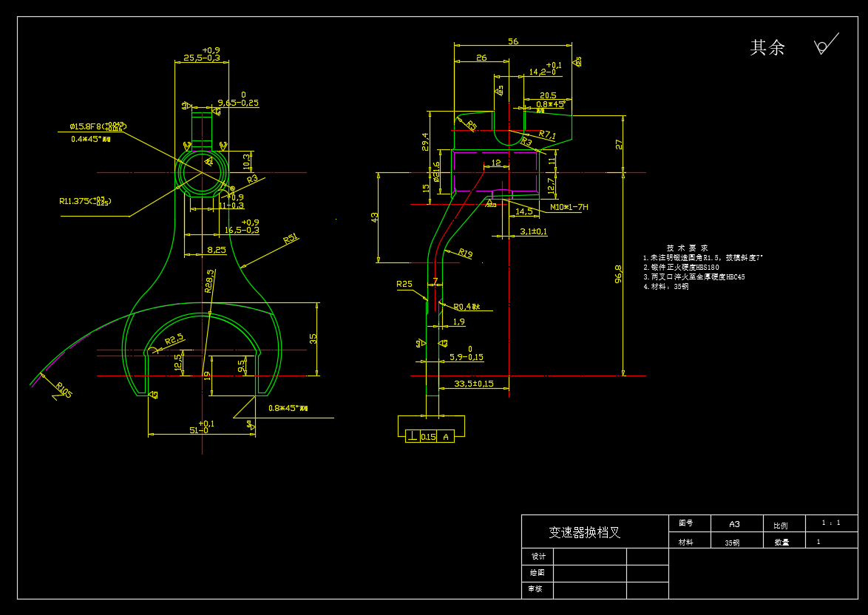Image resolution: width=868 pixels, height=615 pixels.
Task: Select the 26 dimension below 56
Action: (x=481, y=58)
